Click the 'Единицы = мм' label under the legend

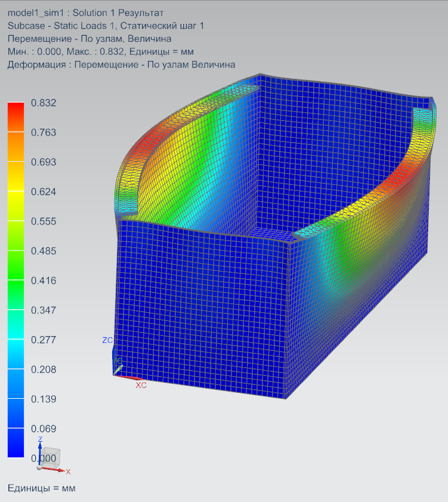point(42,488)
